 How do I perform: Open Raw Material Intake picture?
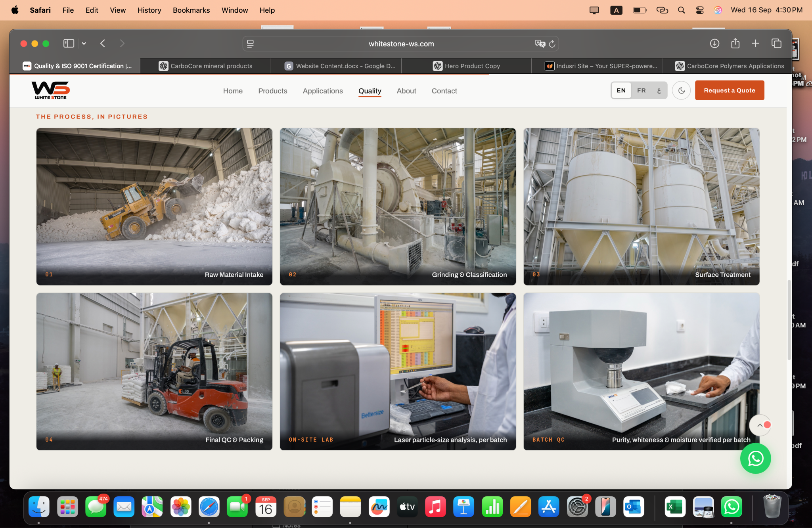click(x=154, y=207)
